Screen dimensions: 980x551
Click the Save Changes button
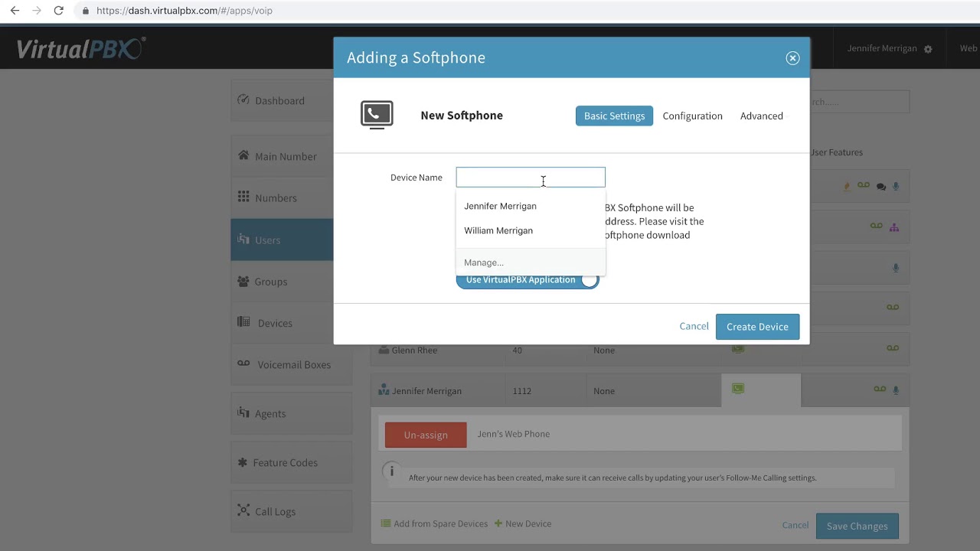[857, 526]
